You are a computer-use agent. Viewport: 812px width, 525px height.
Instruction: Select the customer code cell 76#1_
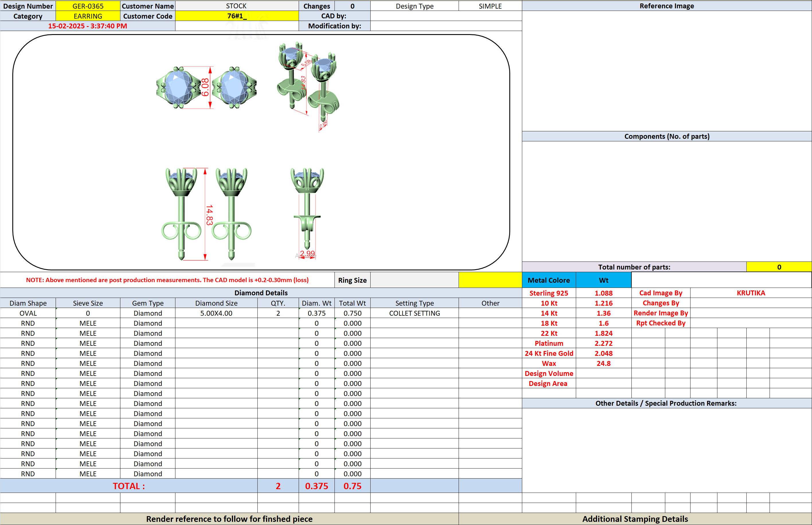[236, 16]
